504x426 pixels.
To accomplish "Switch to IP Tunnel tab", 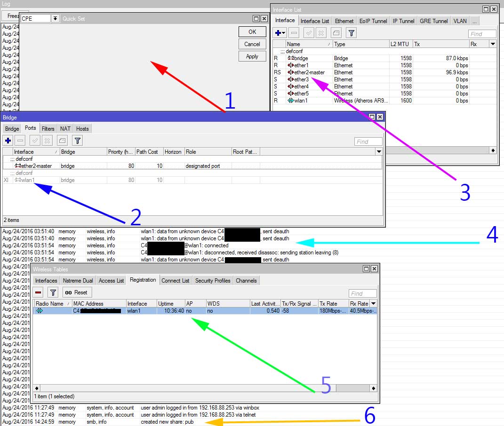I will (403, 21).
